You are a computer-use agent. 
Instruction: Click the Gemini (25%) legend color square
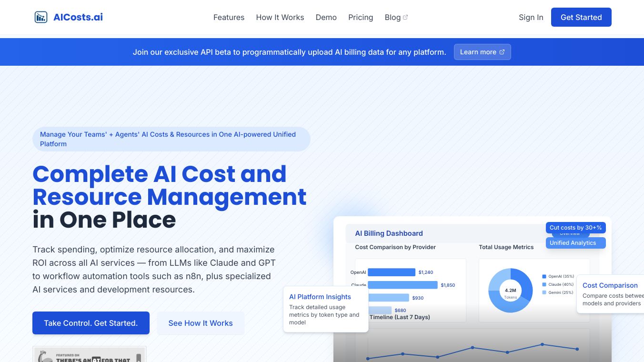(544, 292)
